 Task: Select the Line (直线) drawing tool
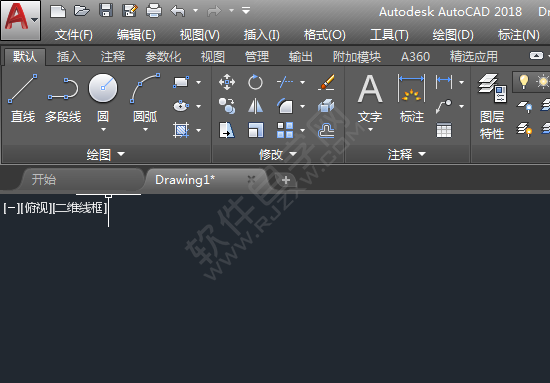coord(23,98)
